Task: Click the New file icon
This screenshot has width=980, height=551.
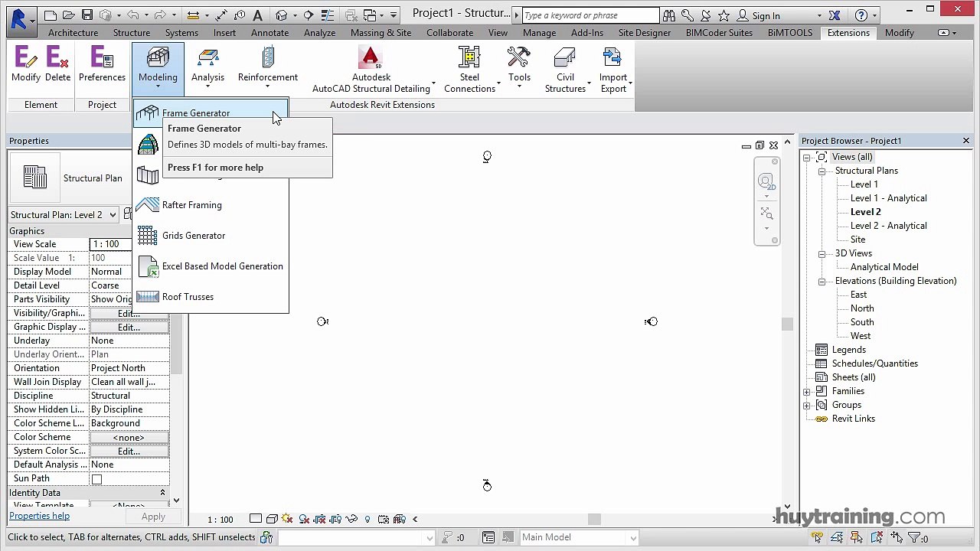Action: pyautogui.click(x=51, y=15)
